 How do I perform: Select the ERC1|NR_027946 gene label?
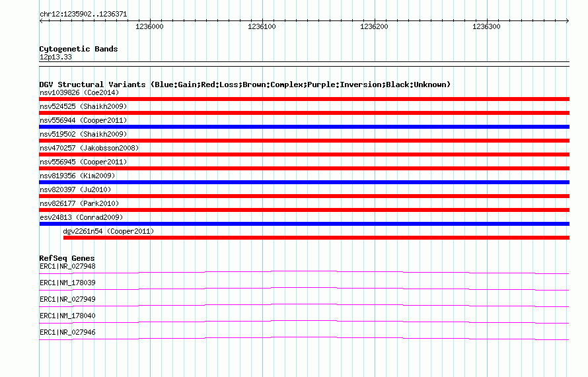(x=67, y=332)
